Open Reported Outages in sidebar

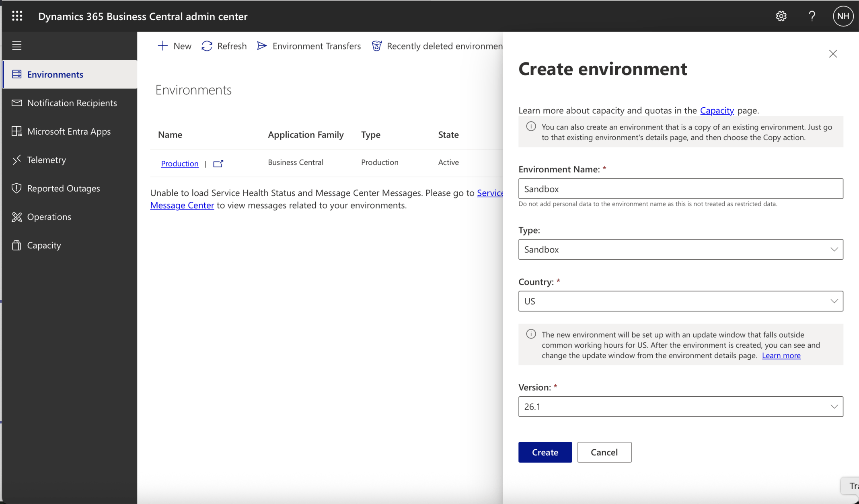[x=63, y=188]
